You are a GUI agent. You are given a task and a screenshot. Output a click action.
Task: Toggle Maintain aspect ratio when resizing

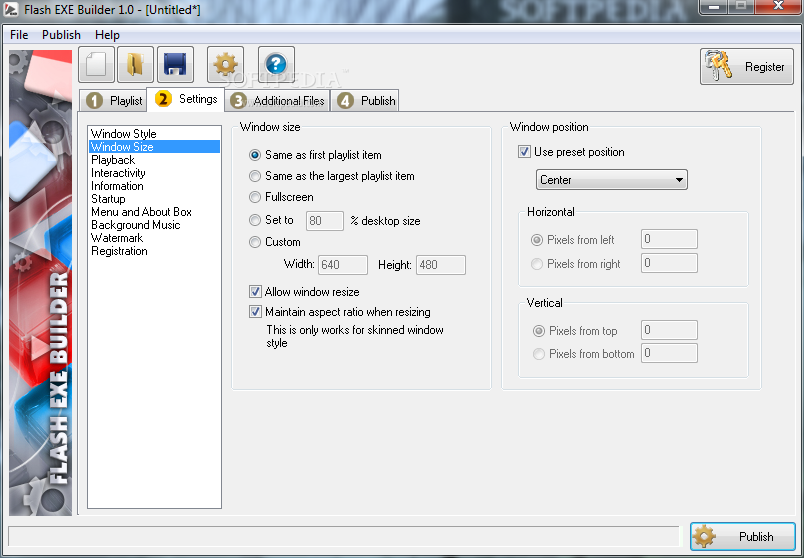(x=339, y=312)
